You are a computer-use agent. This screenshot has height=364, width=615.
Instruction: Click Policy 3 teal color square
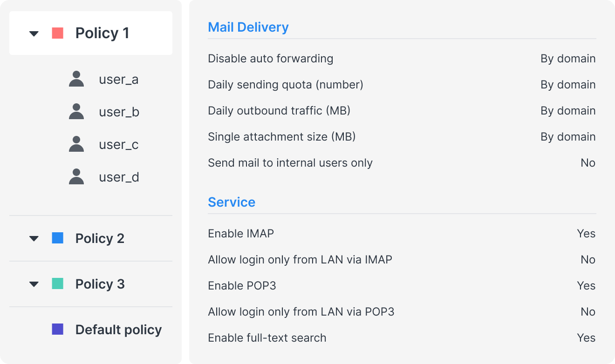[x=58, y=284]
